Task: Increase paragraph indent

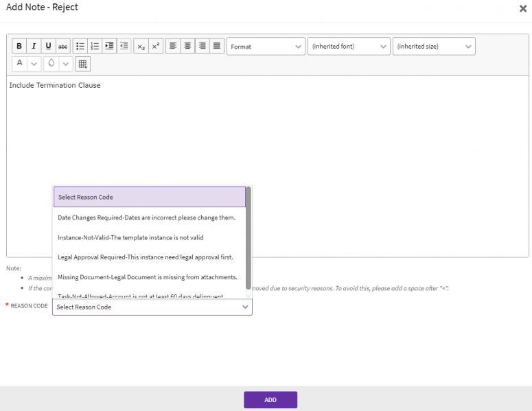Action: (109, 47)
